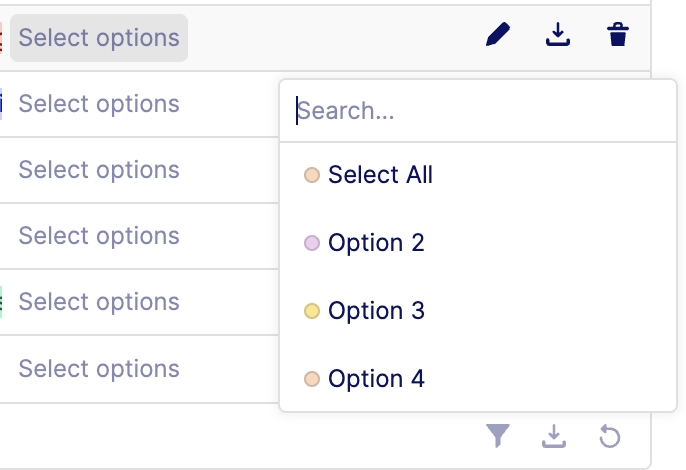Toggle Option 2 in the list
Viewport: 686px width, 470px height.
click(376, 243)
